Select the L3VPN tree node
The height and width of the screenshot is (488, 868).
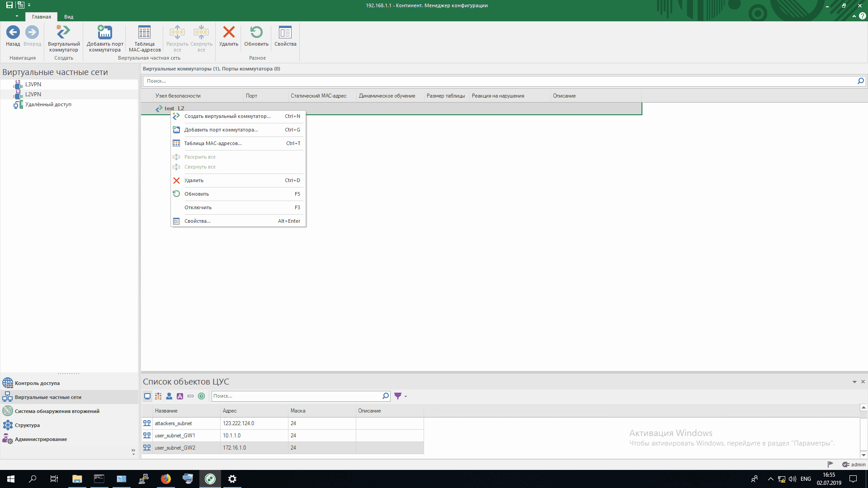click(33, 84)
